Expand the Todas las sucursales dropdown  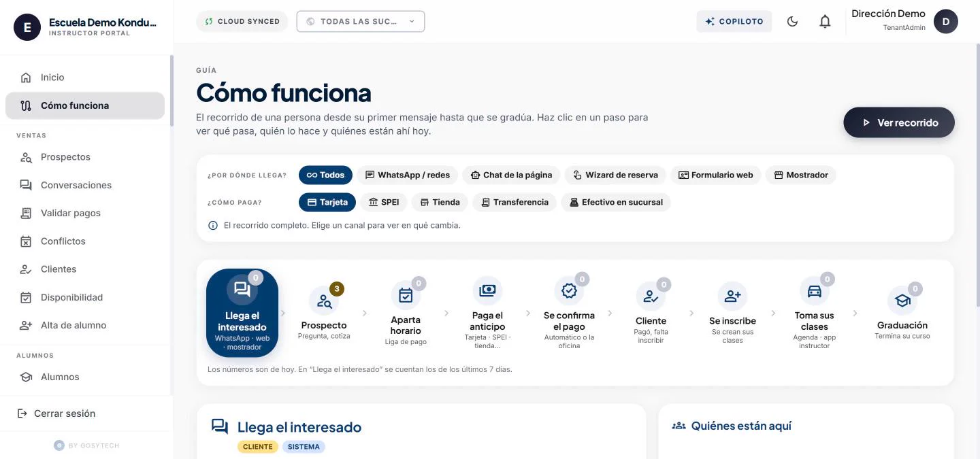pos(361,21)
